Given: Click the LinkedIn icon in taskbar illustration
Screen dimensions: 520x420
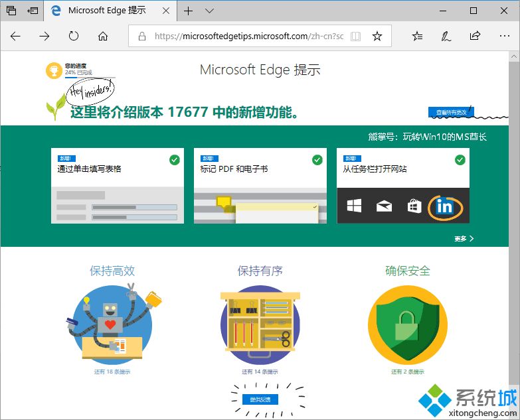Looking at the screenshot, I should (x=444, y=207).
